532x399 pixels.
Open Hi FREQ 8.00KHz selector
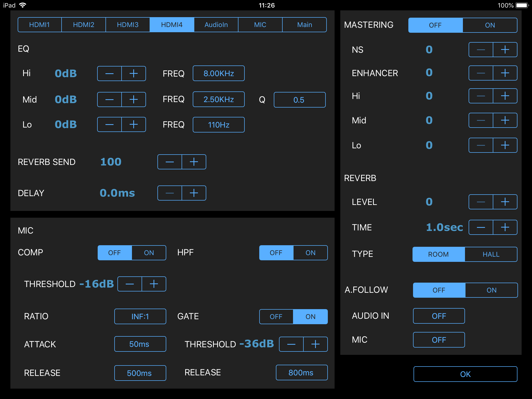pos(218,74)
